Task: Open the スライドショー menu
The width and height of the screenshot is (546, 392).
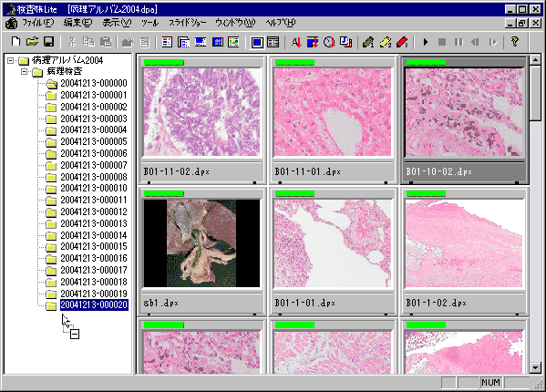Action: (x=188, y=23)
